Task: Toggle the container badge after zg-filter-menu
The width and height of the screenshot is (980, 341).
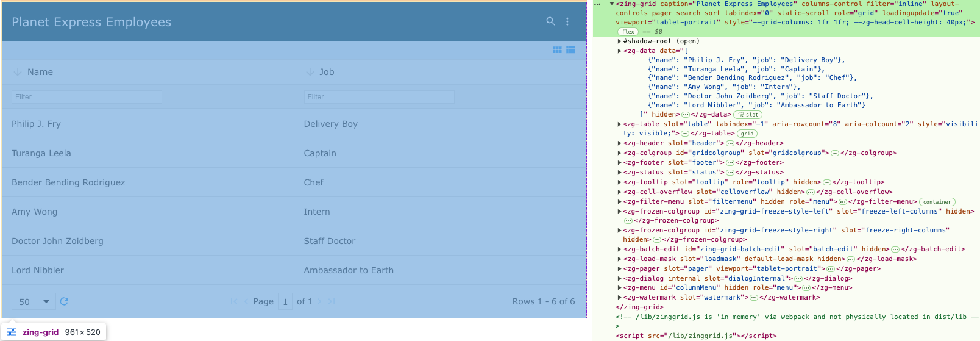Action: [x=937, y=202]
